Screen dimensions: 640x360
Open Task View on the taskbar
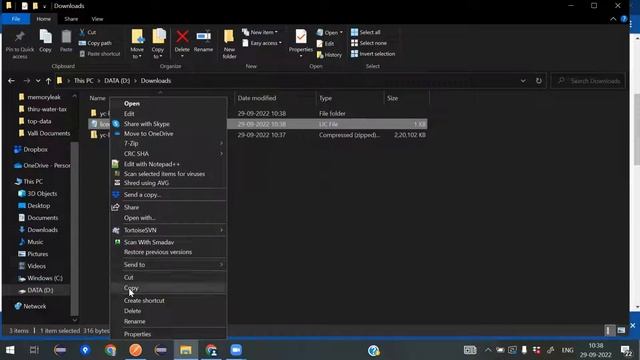tap(34, 350)
